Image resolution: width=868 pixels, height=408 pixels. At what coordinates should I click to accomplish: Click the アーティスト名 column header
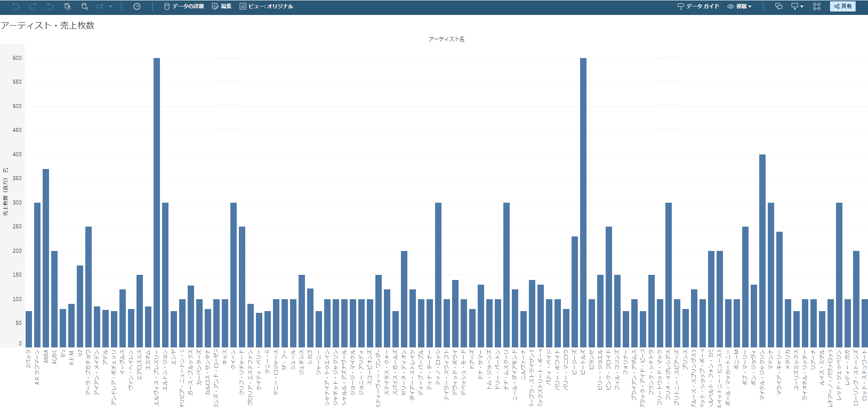click(x=446, y=39)
